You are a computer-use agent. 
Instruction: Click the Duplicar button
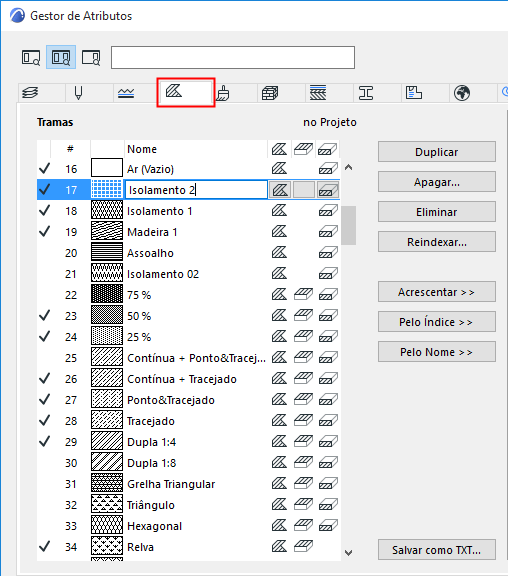[437, 152]
